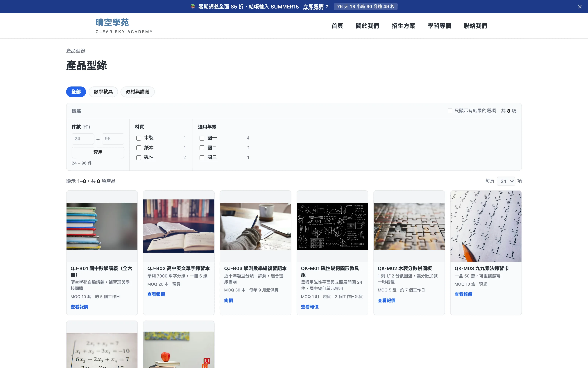The width and height of the screenshot is (588, 368).
Task: Check the 國二 grade filter
Action: pos(202,148)
